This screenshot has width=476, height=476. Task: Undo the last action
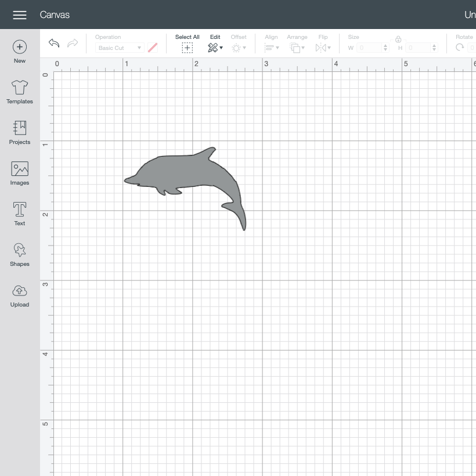pyautogui.click(x=54, y=43)
